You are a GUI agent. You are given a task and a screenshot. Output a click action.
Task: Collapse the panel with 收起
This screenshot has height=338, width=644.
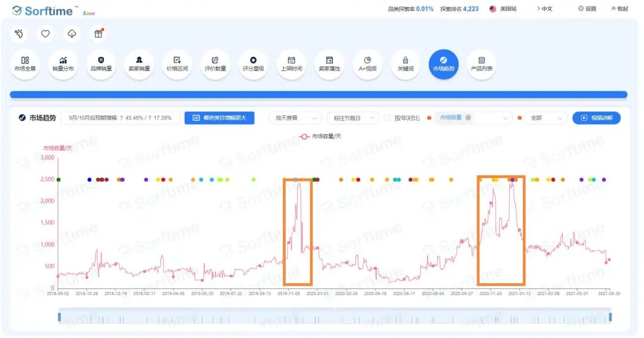tap(620, 8)
